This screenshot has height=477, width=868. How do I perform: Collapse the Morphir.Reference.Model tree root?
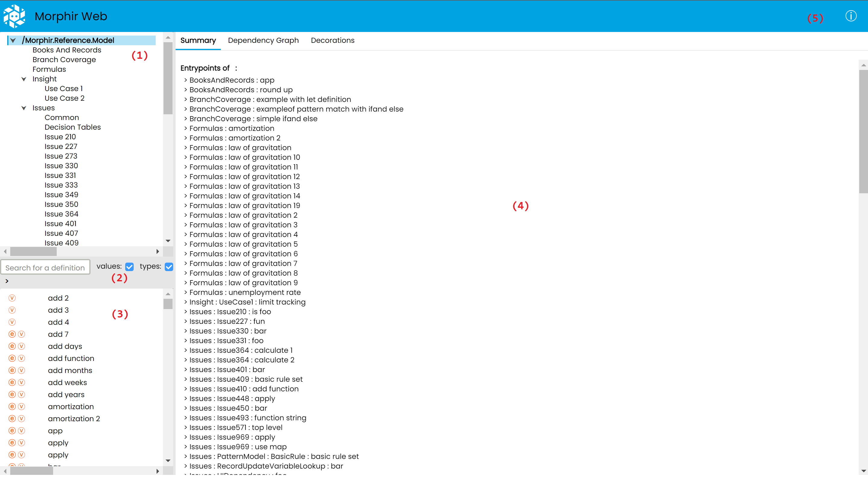13,40
